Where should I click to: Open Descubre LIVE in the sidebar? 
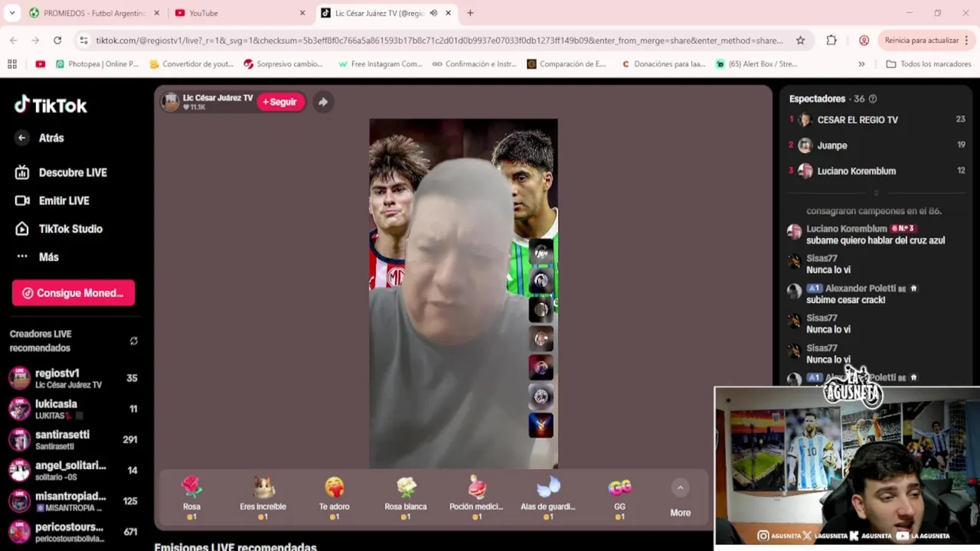tap(62, 172)
